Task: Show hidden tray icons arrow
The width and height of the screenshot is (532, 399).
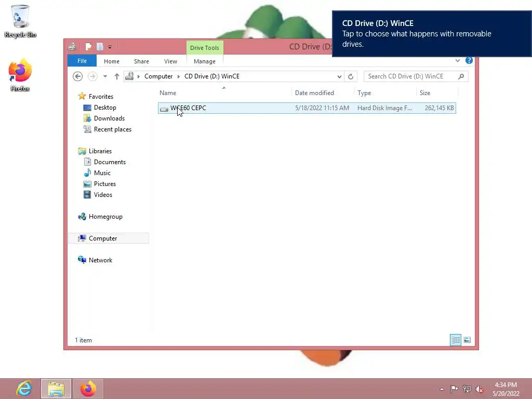Action: pos(442,389)
